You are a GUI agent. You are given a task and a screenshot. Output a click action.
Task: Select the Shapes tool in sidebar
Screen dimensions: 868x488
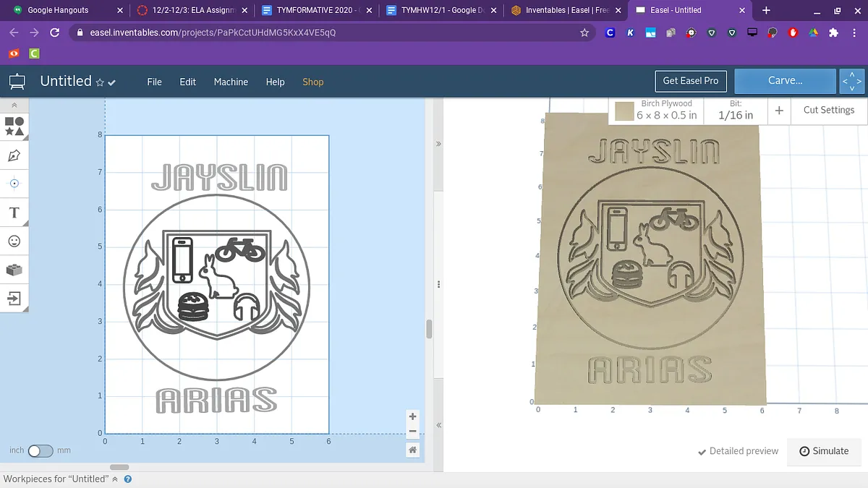click(14, 127)
